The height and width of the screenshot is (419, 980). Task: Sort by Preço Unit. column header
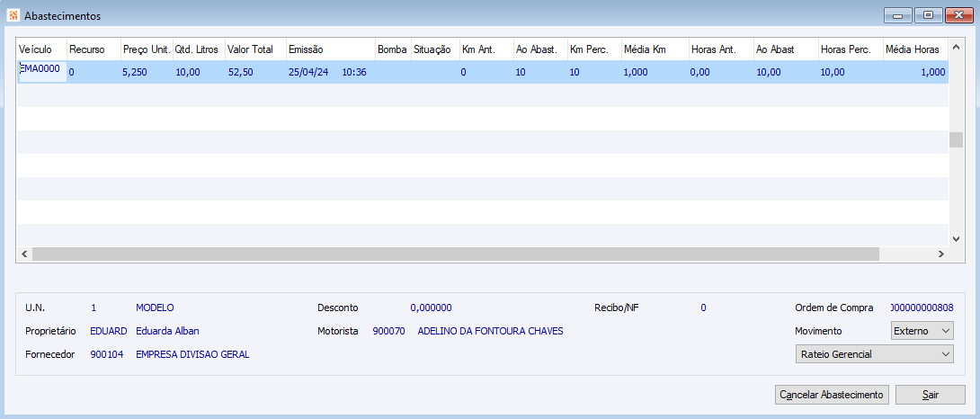[x=147, y=49]
